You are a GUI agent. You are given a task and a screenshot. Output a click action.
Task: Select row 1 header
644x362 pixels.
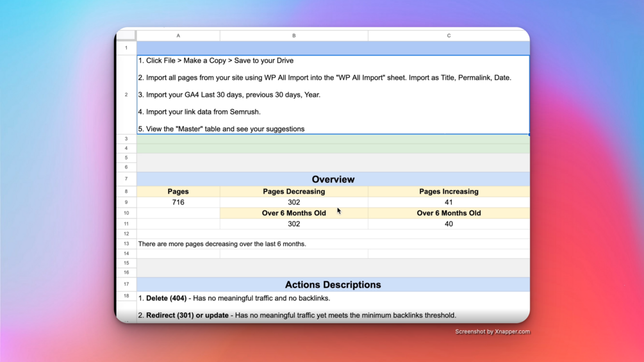126,48
